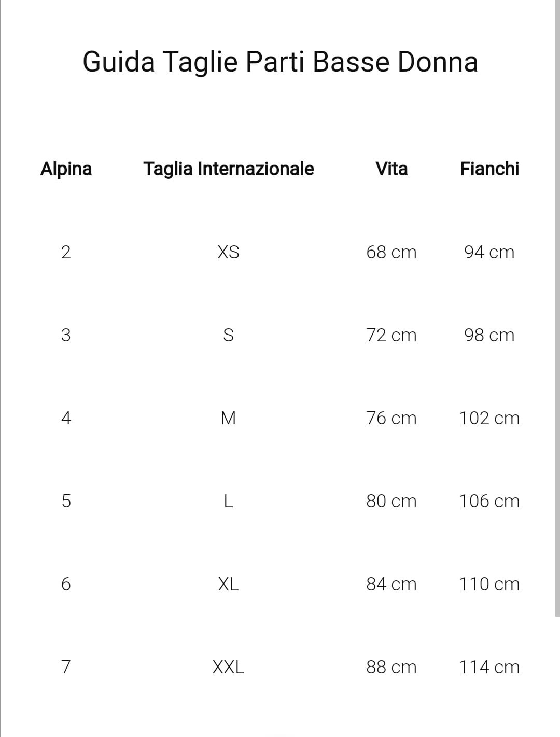Click the Taglia Internazionale column header
This screenshot has height=737, width=560.
[228, 169]
